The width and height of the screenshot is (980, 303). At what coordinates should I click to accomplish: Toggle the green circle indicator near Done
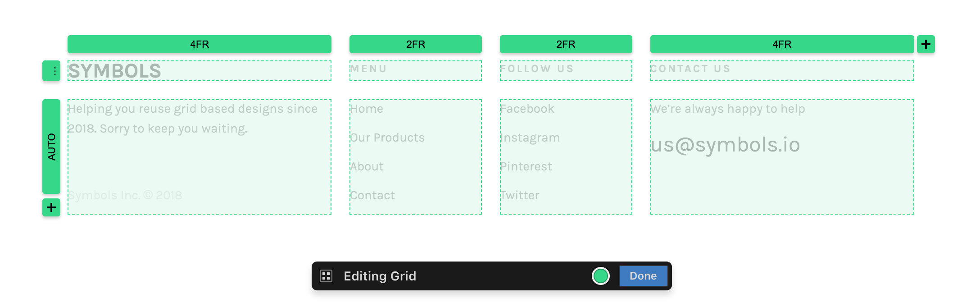click(x=601, y=275)
